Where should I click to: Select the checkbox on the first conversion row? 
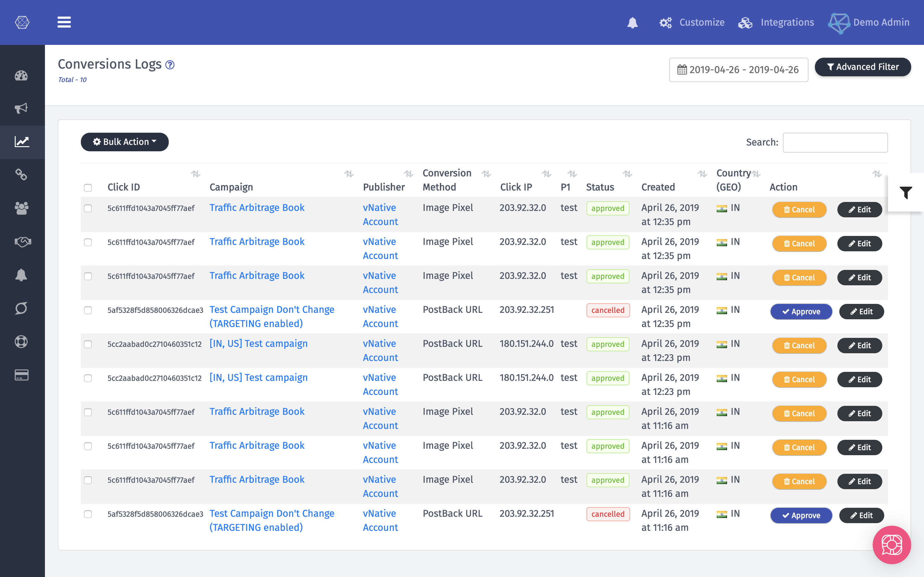click(88, 209)
